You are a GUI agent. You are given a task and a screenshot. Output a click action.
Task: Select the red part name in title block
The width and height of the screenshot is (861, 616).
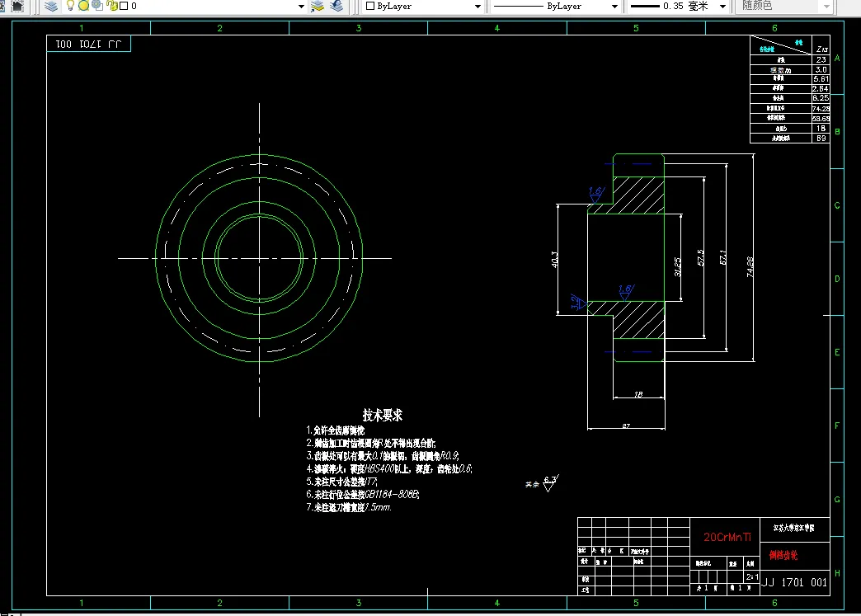[783, 555]
